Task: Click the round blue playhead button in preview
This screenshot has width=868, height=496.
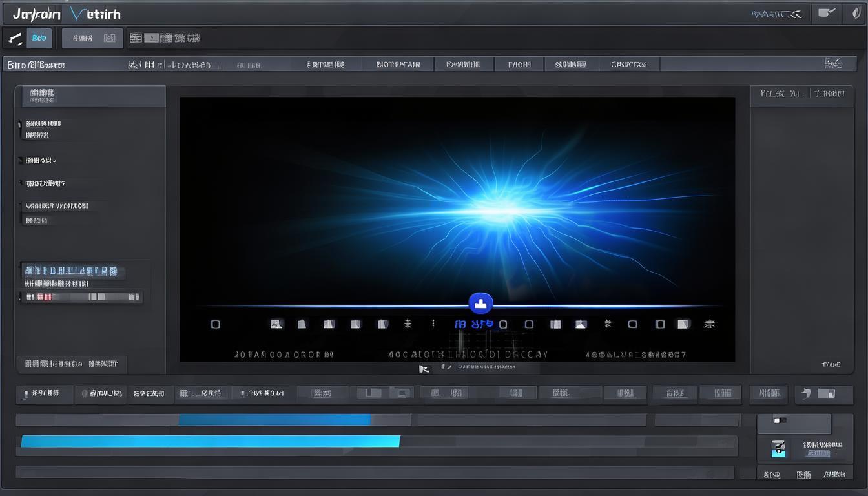Action: tap(480, 303)
